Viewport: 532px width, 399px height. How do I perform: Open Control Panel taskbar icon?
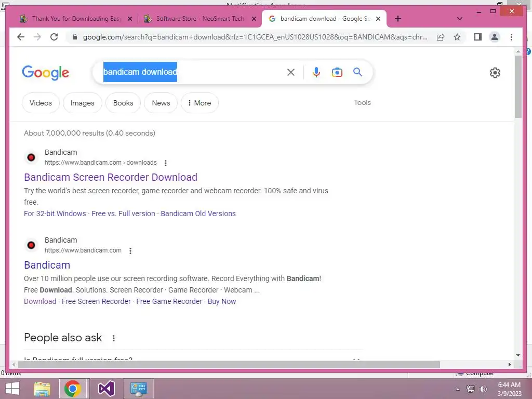(x=138, y=389)
